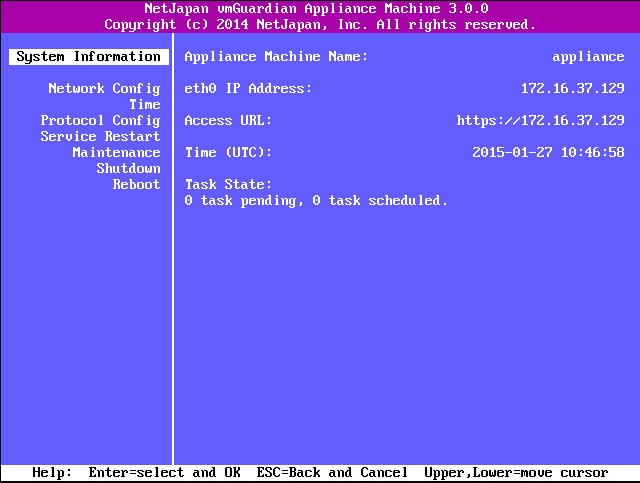Click the Access URL https://172.16.37.129 value
The image size is (640, 483).
pyautogui.click(x=540, y=120)
